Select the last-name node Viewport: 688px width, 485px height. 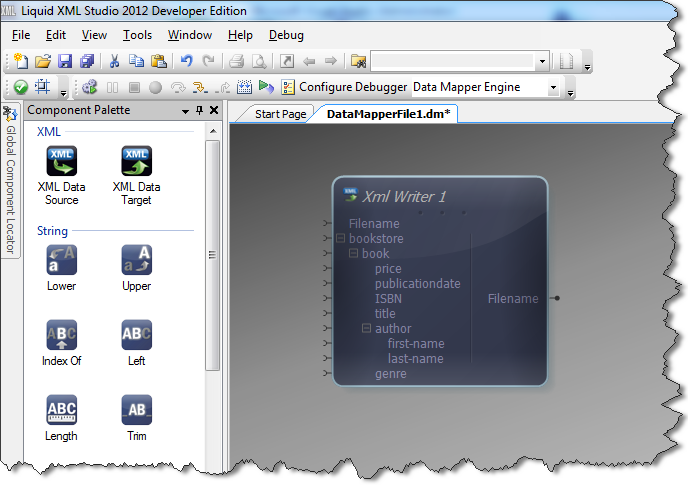[x=416, y=359]
